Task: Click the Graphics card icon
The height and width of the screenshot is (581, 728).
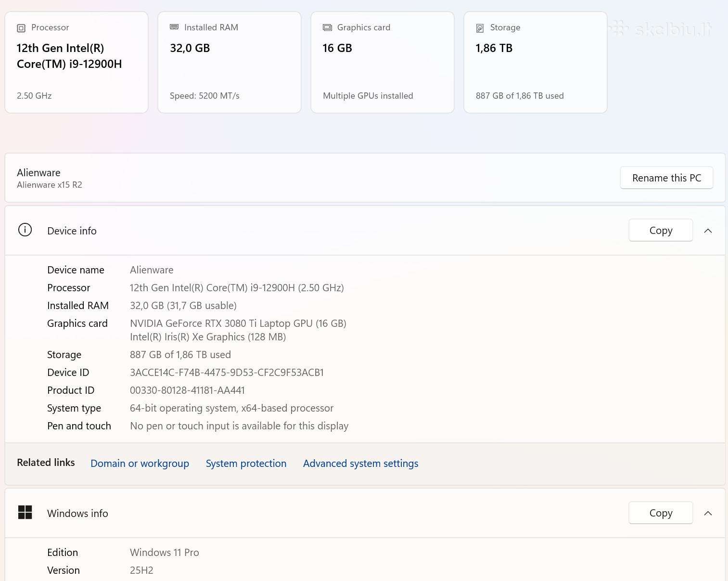Action: pyautogui.click(x=327, y=27)
